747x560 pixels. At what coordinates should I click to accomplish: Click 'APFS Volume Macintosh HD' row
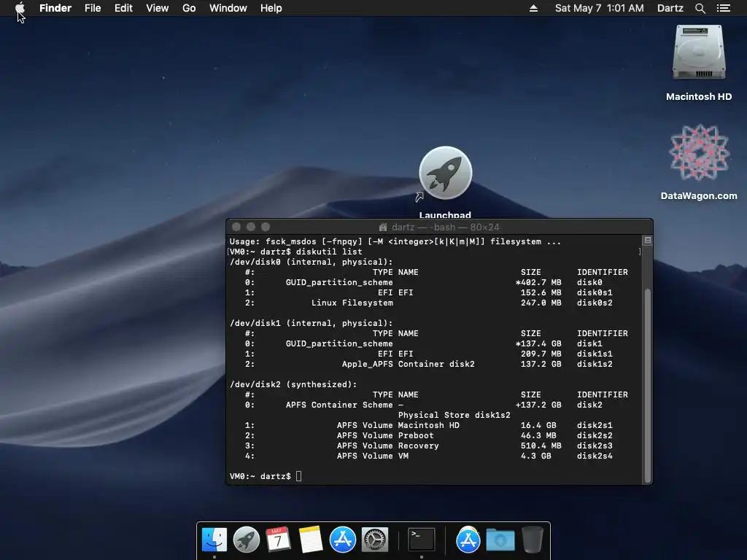click(429, 425)
